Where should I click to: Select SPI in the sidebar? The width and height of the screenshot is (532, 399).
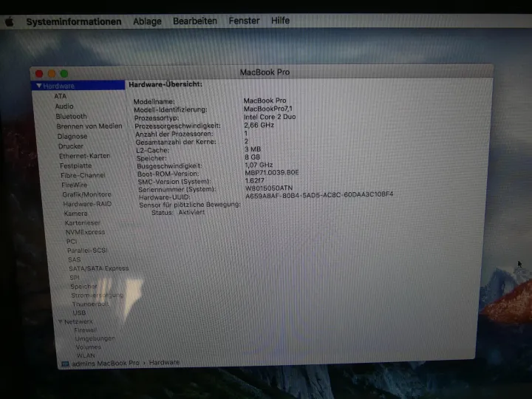coord(75,278)
